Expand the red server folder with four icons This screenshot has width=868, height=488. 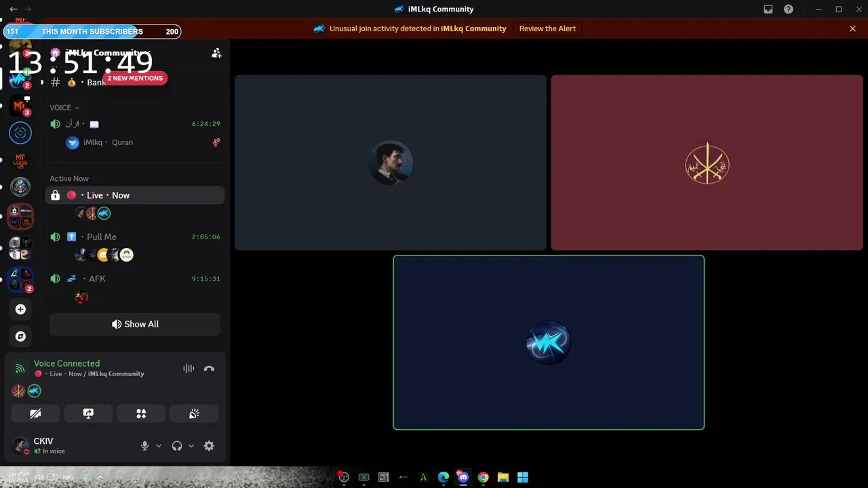coord(20,217)
